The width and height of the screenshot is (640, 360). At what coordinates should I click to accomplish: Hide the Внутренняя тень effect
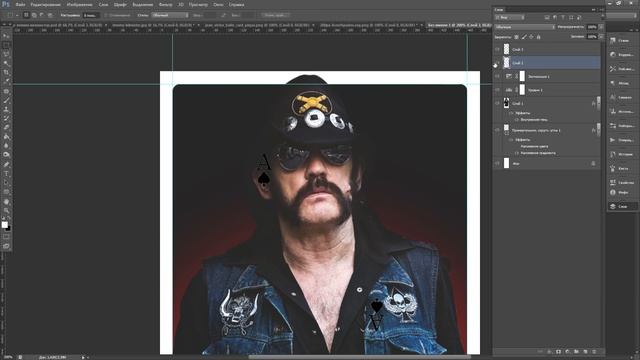pos(517,120)
